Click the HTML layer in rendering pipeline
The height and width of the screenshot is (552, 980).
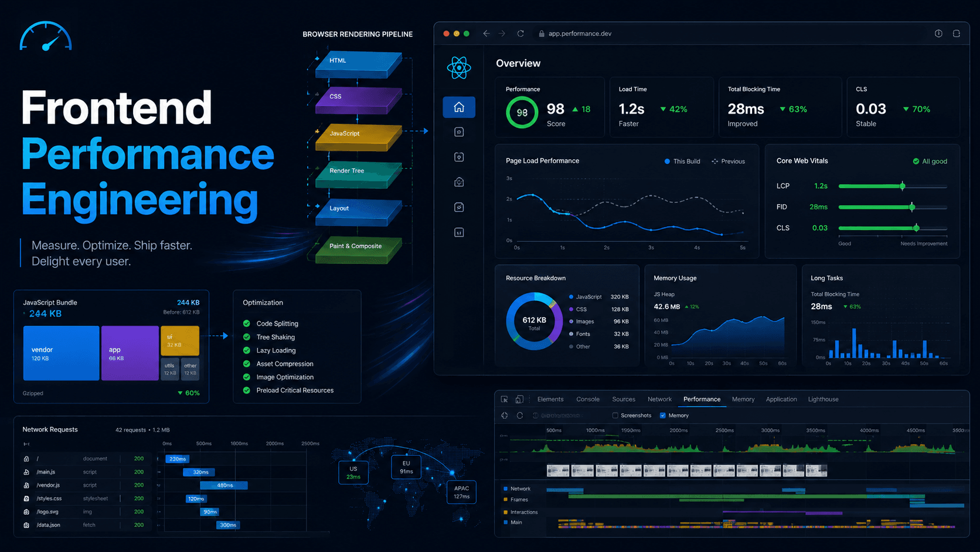coord(358,64)
